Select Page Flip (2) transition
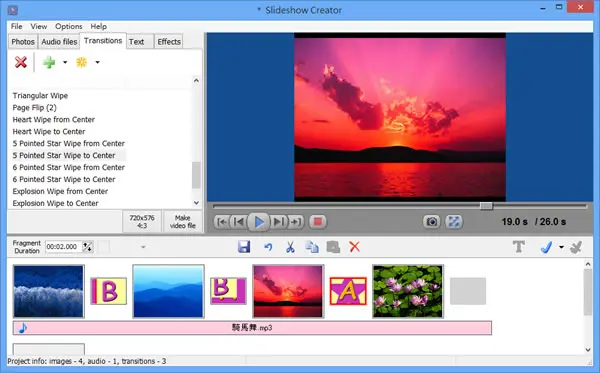The width and height of the screenshot is (600, 373). coord(34,108)
